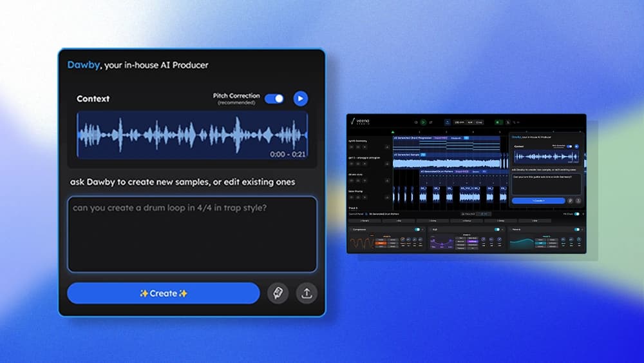Click Export MIDI on the Chord Progression clip
The height and width of the screenshot is (363, 644).
440,138
